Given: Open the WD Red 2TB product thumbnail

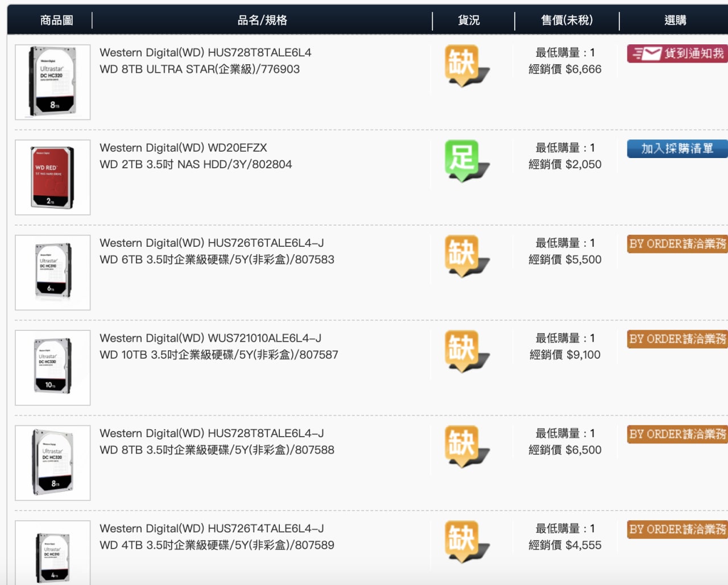Looking at the screenshot, I should (x=52, y=177).
